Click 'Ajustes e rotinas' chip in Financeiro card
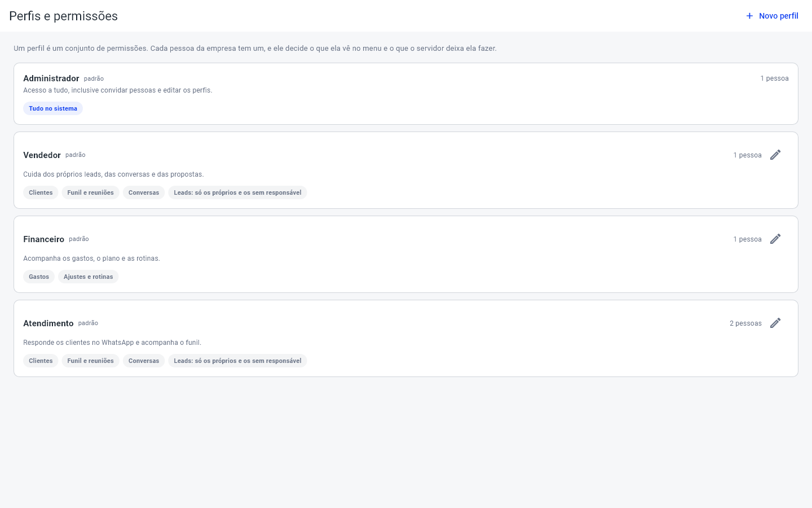The image size is (812, 508). click(x=88, y=277)
